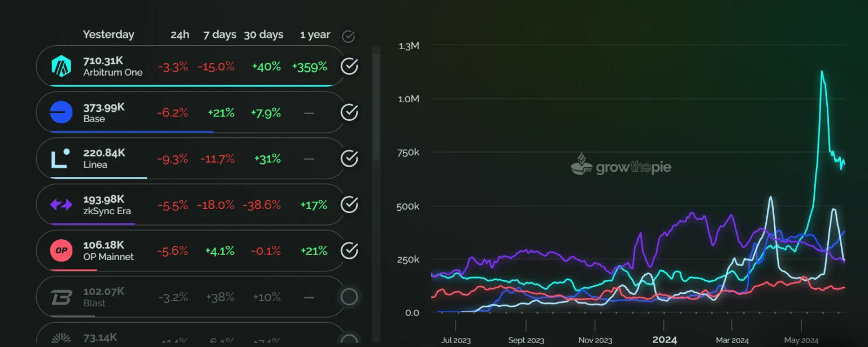Click Arbitrum One's -15.0% weekly change
Image resolution: width=868 pixels, height=347 pixels.
point(216,67)
